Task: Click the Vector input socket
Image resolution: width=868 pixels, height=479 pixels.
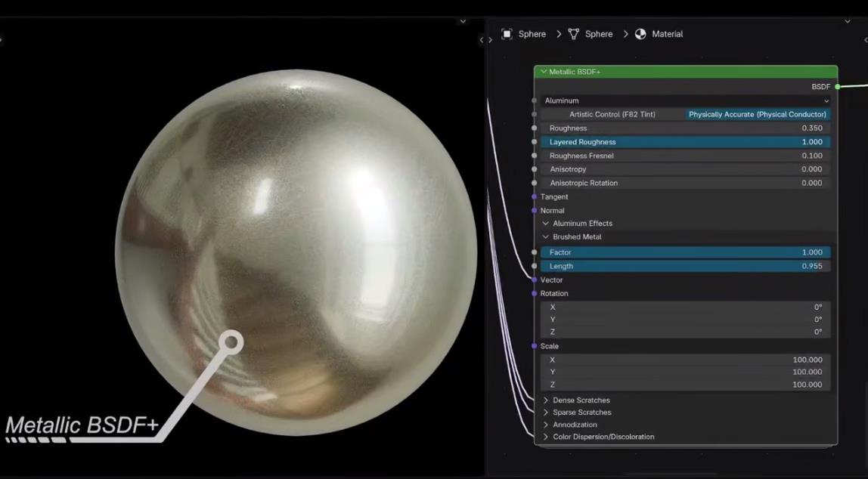Action: (535, 280)
